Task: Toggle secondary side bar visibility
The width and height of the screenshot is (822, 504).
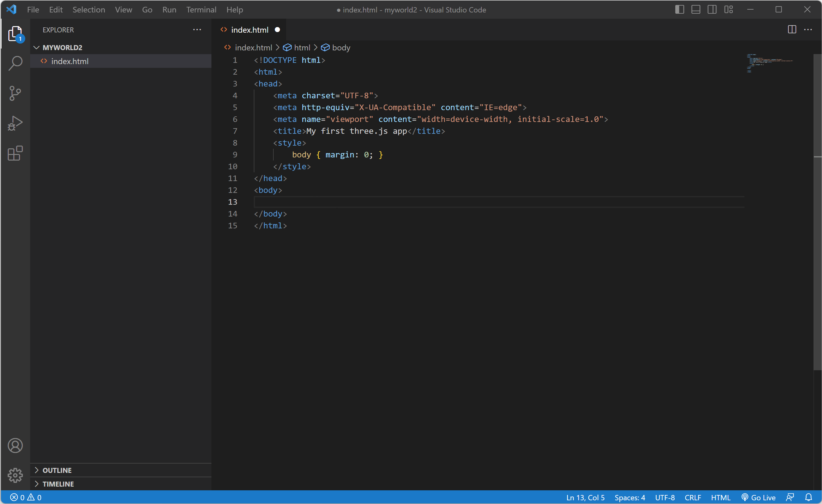Action: pyautogui.click(x=712, y=10)
